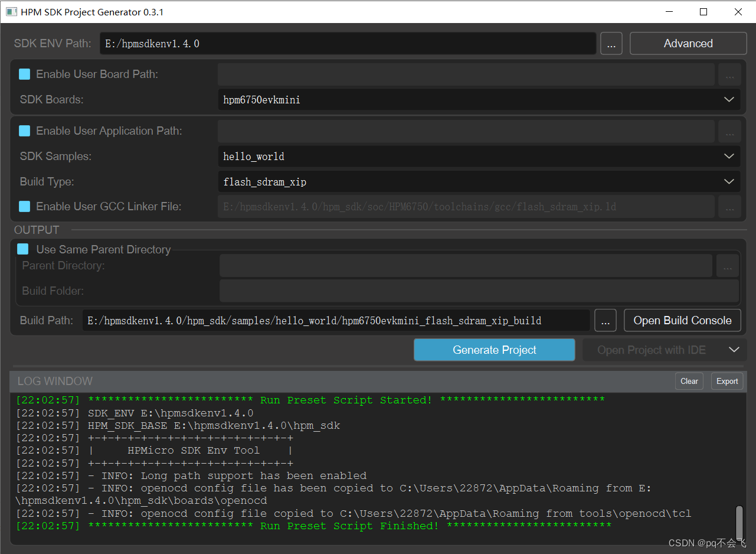Click the log window vertical scrollbar
This screenshot has width=756, height=554.
coord(739,523)
